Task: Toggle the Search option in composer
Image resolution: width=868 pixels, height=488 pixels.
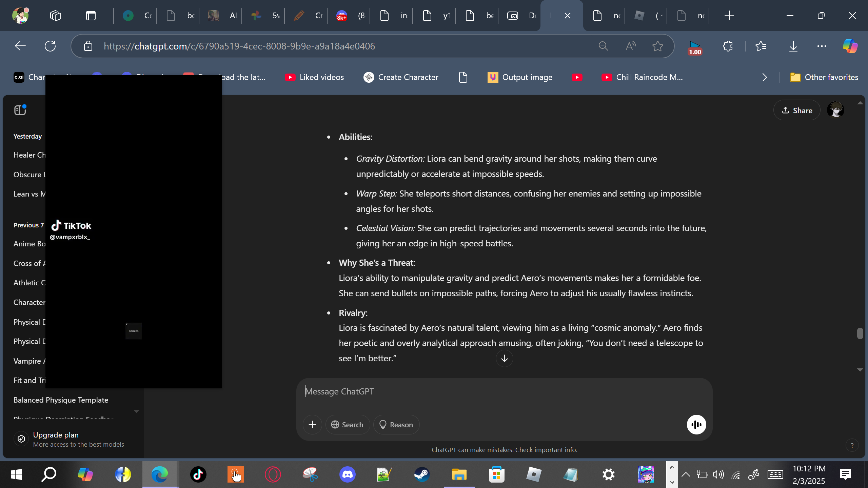Action: tap(348, 425)
